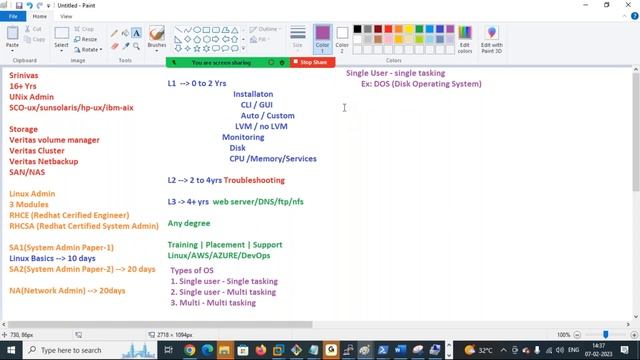Click the Undo arrow in title bar
The width and height of the screenshot is (640, 360).
[x=29, y=5]
